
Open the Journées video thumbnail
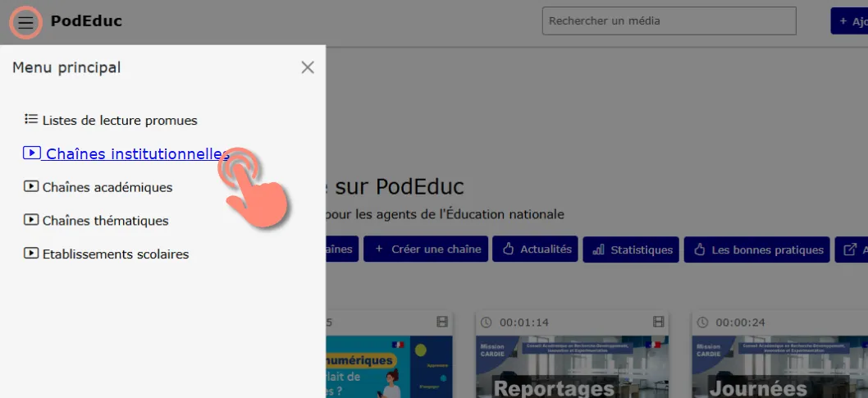780,367
